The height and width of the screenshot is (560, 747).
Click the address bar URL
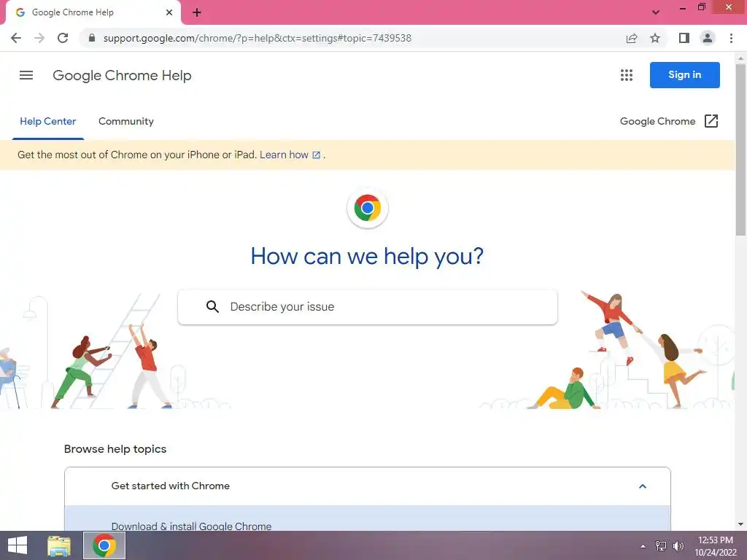[x=258, y=38]
